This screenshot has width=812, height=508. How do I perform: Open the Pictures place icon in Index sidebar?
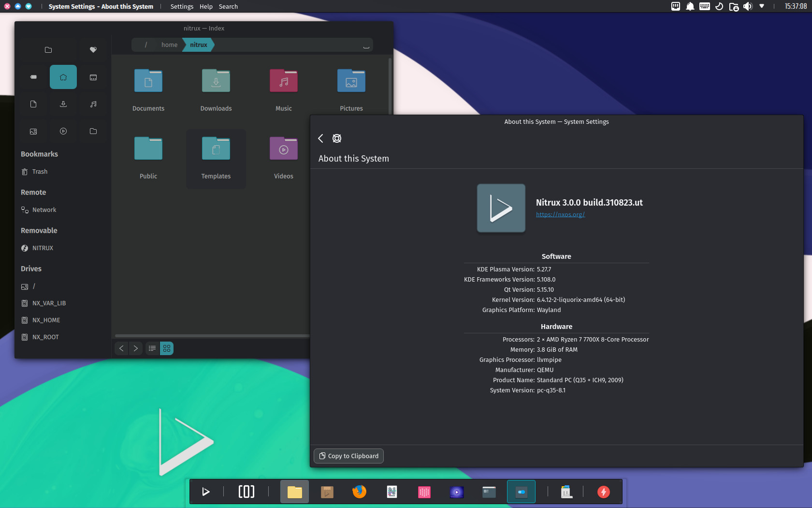coord(33,131)
